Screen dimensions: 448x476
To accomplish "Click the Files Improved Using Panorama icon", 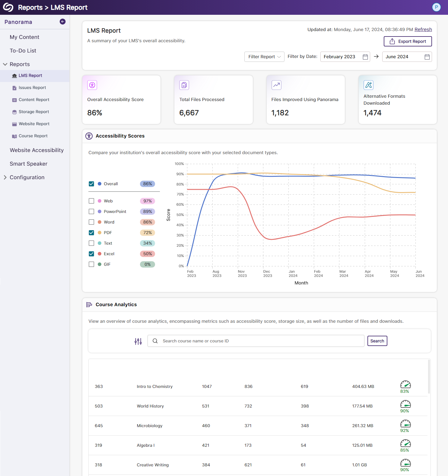I will point(276,85).
